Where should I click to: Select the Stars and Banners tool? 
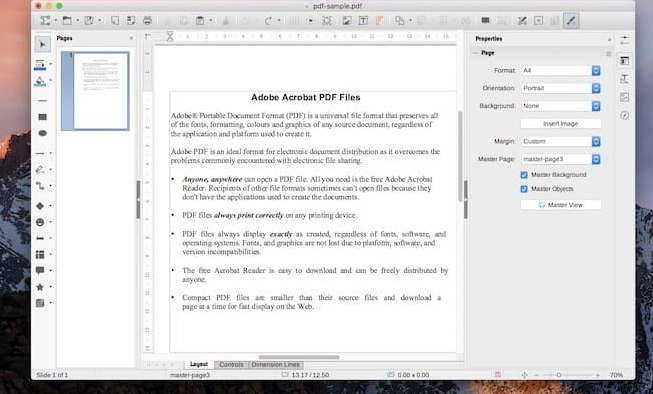(40, 287)
